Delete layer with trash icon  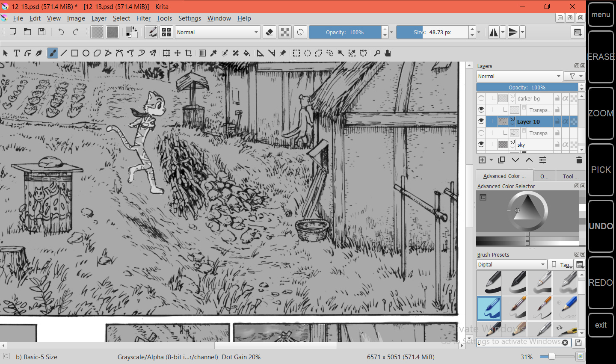click(579, 160)
